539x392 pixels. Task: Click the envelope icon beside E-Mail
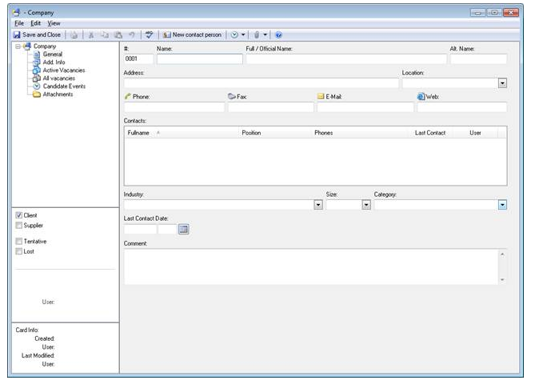pyautogui.click(x=321, y=96)
